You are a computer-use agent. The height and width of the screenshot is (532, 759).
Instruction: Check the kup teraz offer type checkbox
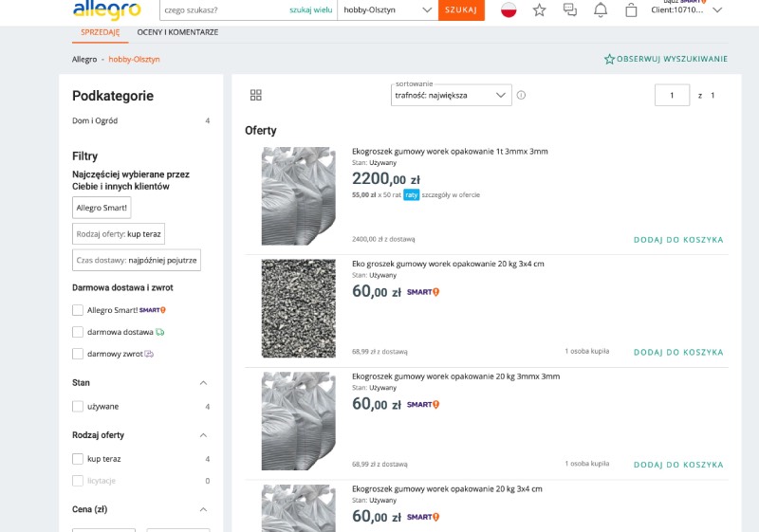tap(78, 458)
